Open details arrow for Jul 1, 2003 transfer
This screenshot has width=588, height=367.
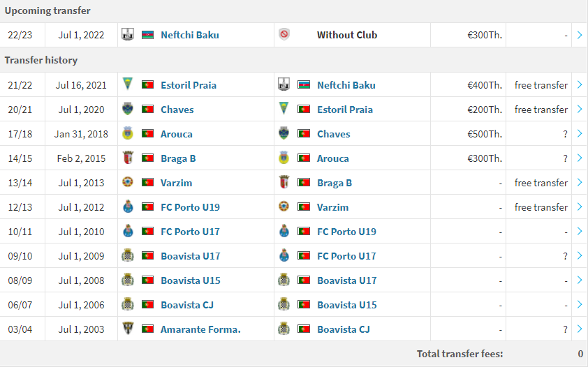[580, 329]
